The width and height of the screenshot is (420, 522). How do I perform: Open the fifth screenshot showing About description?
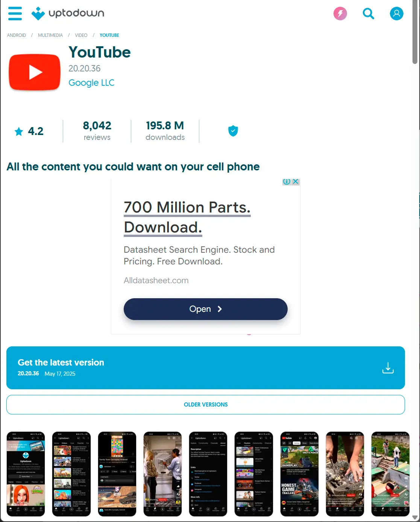[x=208, y=474]
